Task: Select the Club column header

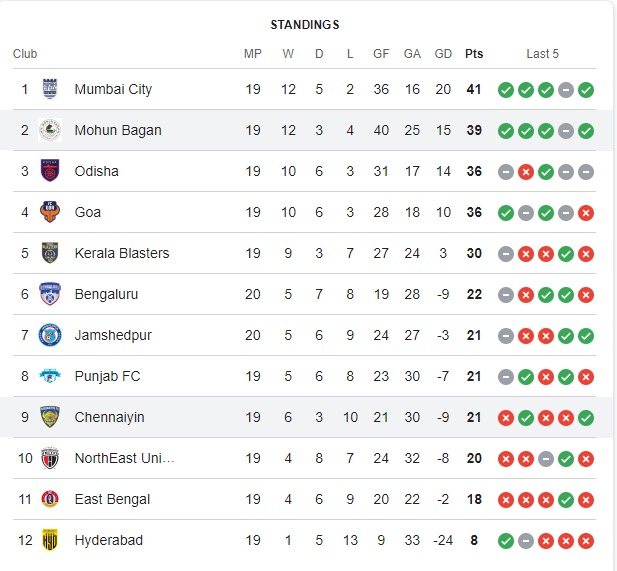Action: (x=25, y=53)
